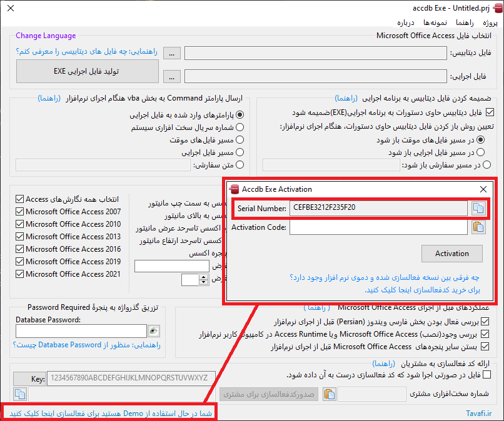Click the Activation Code input field
504x421 pixels.
(378, 227)
